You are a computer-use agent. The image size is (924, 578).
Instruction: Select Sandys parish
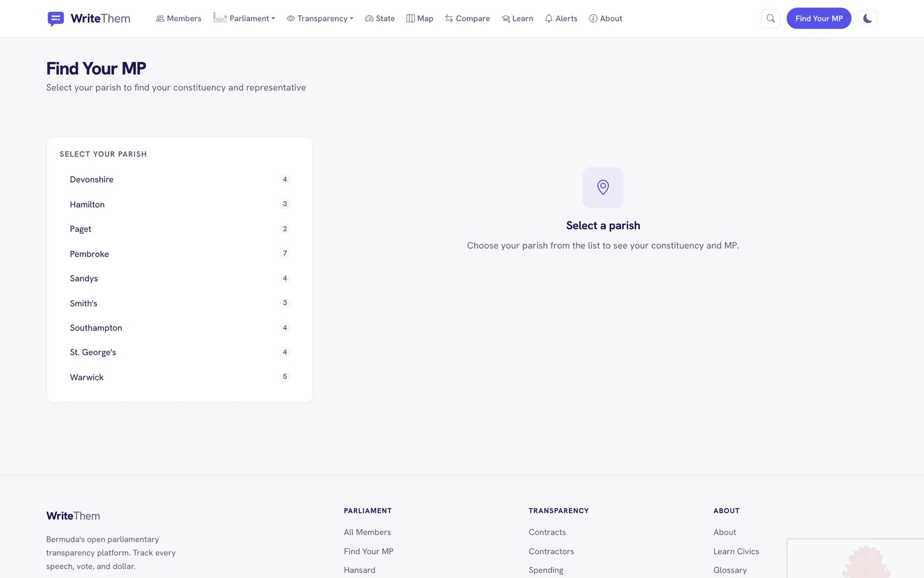click(x=180, y=278)
